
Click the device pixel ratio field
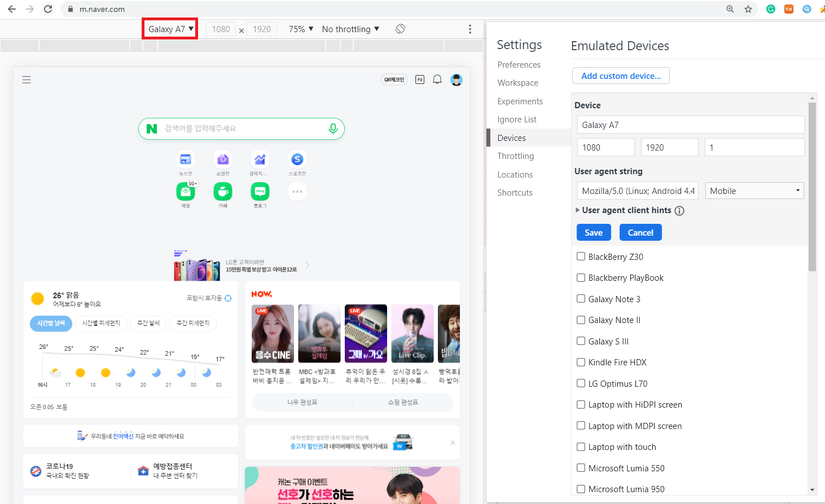[755, 148]
